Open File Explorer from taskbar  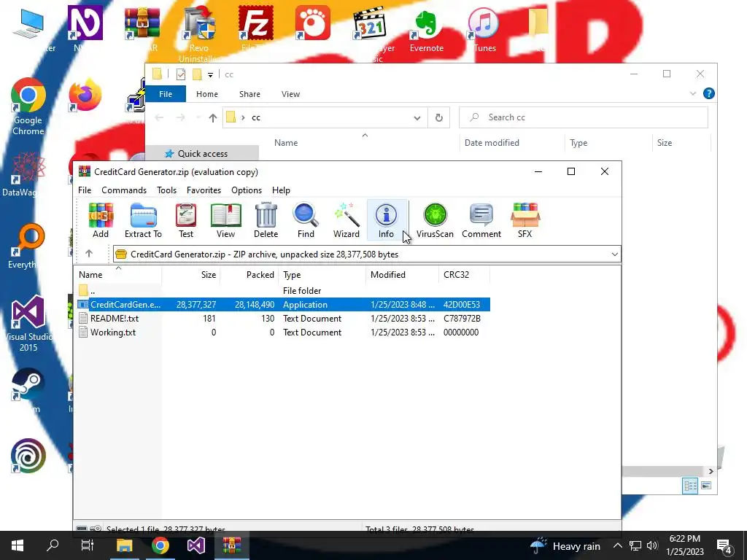tap(124, 545)
